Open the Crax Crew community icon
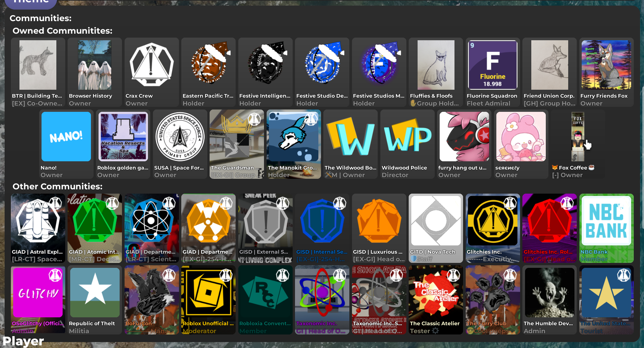644x348 pixels. click(x=151, y=65)
